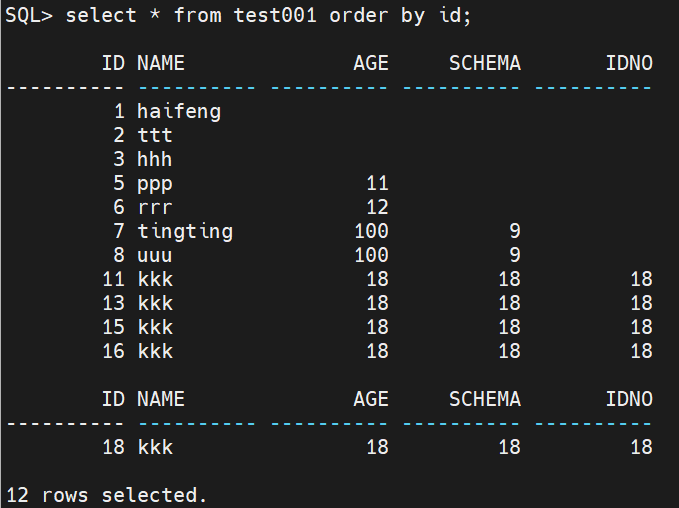Select the name tingting

tap(185, 231)
